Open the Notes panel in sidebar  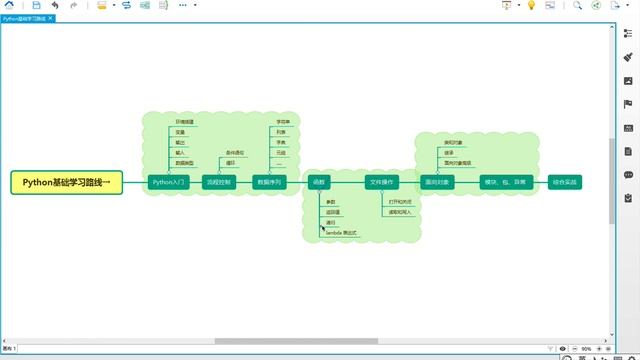pyautogui.click(x=628, y=151)
